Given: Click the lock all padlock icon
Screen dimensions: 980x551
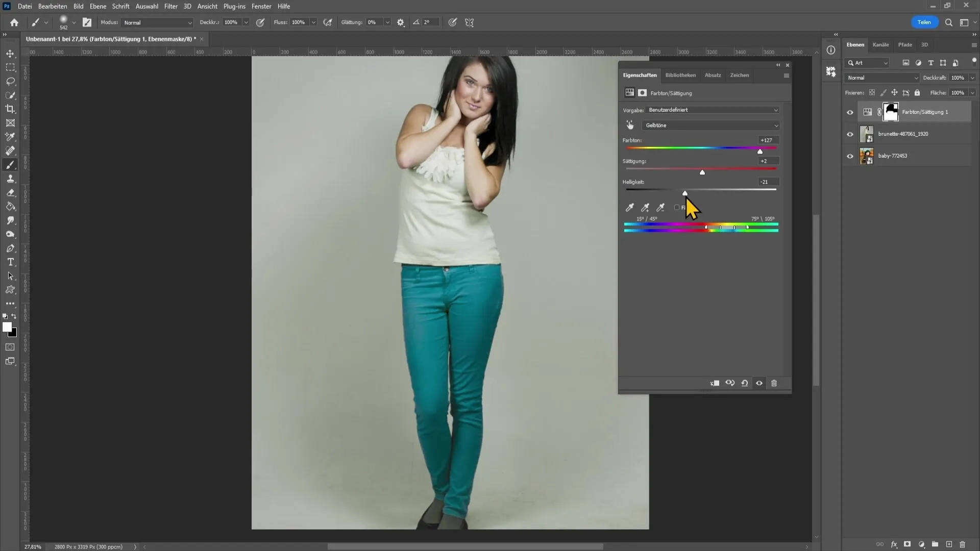Looking at the screenshot, I should point(917,93).
